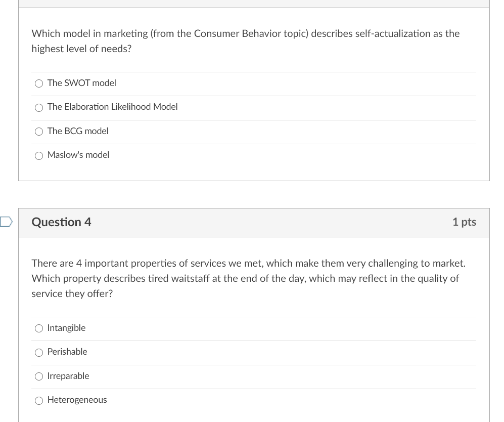This screenshot has height=422, width=504.
Task: Click the 'Elaboration Likelihood Model' answer text
Action: (x=113, y=107)
